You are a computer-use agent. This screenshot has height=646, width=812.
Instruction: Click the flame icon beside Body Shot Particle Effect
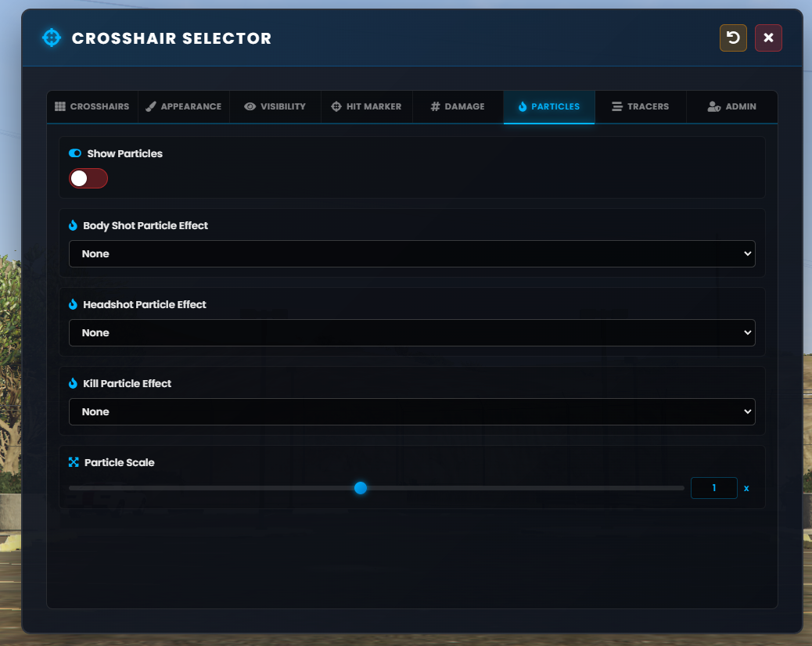pos(73,225)
